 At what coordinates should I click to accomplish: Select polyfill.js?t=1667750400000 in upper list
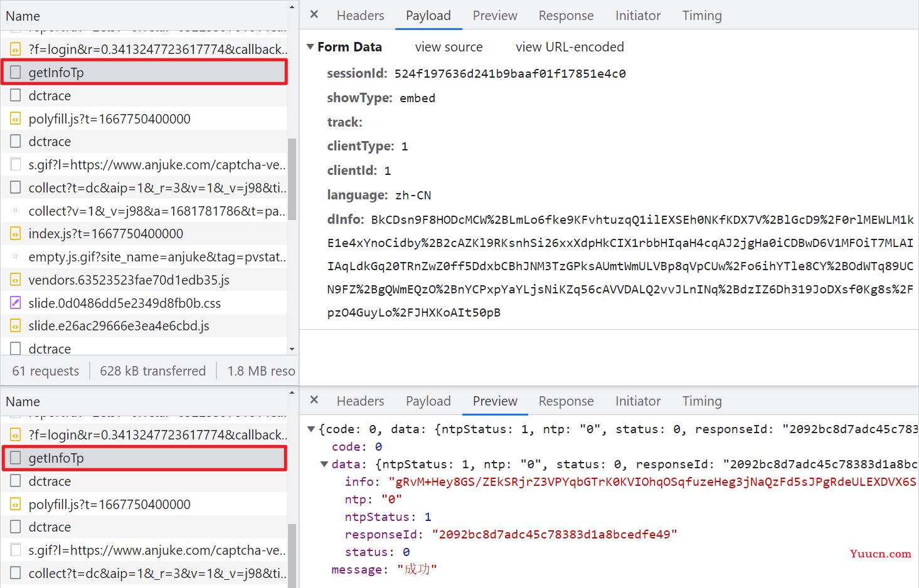(144, 118)
